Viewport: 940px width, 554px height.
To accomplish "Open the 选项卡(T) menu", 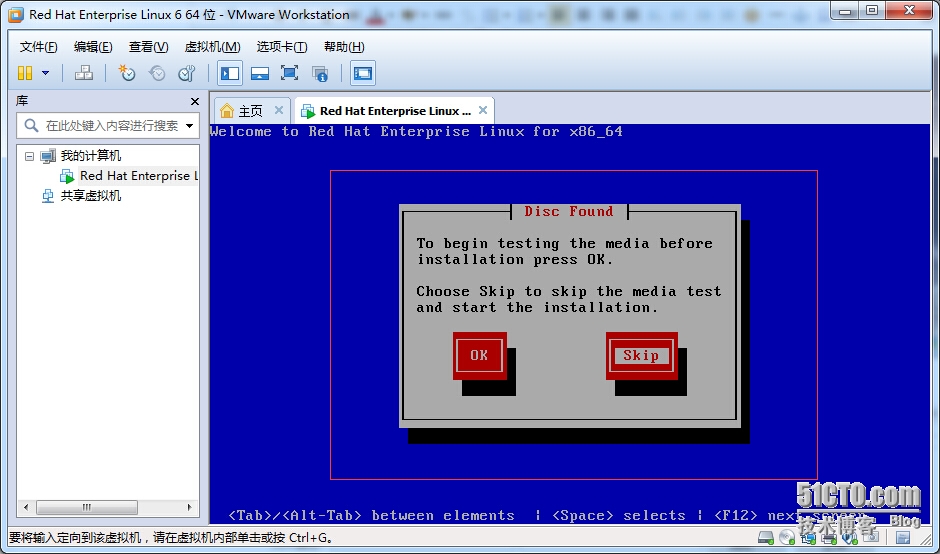I will coord(282,47).
